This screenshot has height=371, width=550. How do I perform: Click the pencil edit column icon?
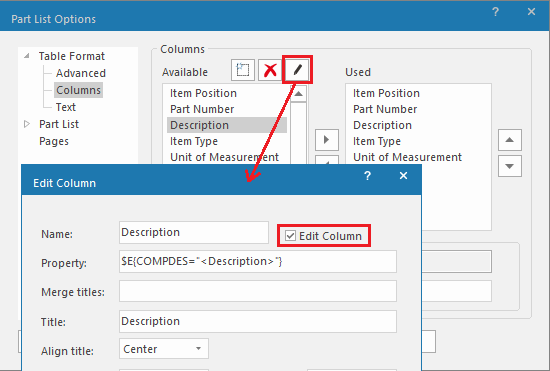point(297,70)
